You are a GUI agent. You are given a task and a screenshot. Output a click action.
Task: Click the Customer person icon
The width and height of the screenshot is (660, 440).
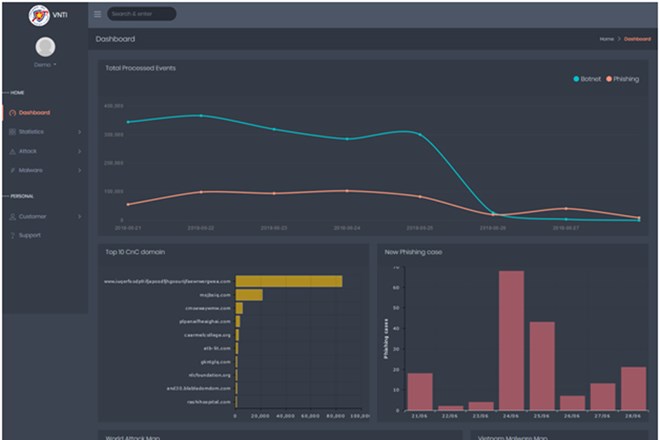12,216
